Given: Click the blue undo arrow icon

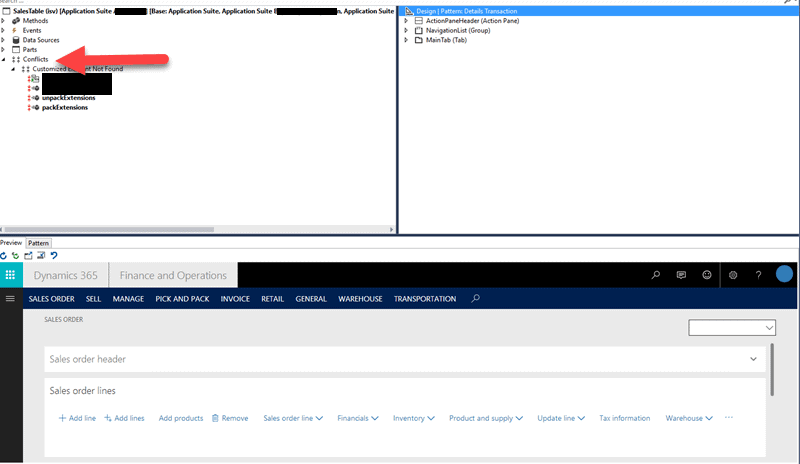Looking at the screenshot, I should (54, 256).
